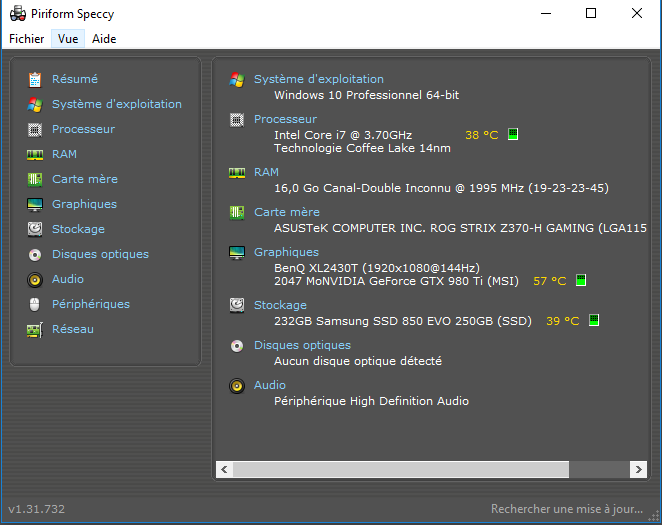This screenshot has height=525, width=662.
Task: Select Audio in the sidebar
Action: pyautogui.click(x=68, y=279)
